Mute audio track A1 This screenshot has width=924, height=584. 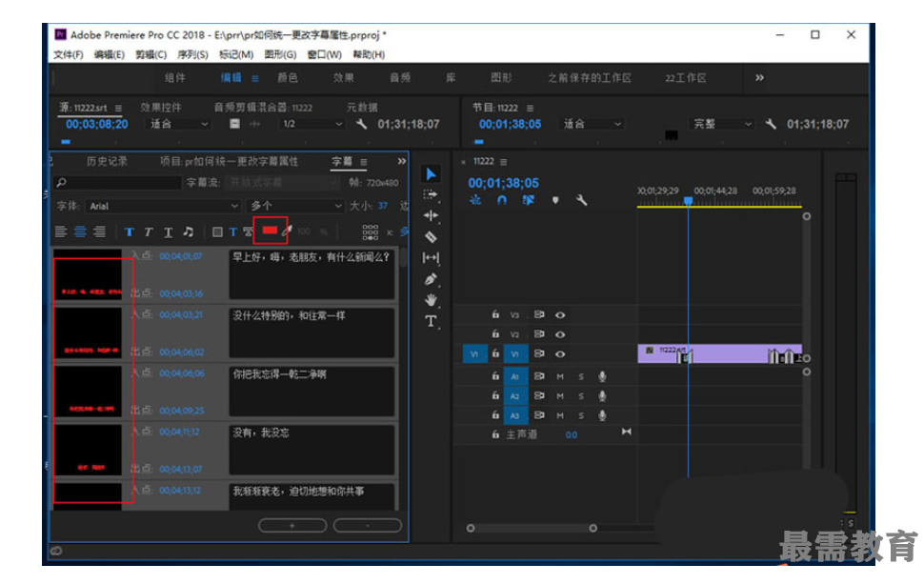point(560,376)
